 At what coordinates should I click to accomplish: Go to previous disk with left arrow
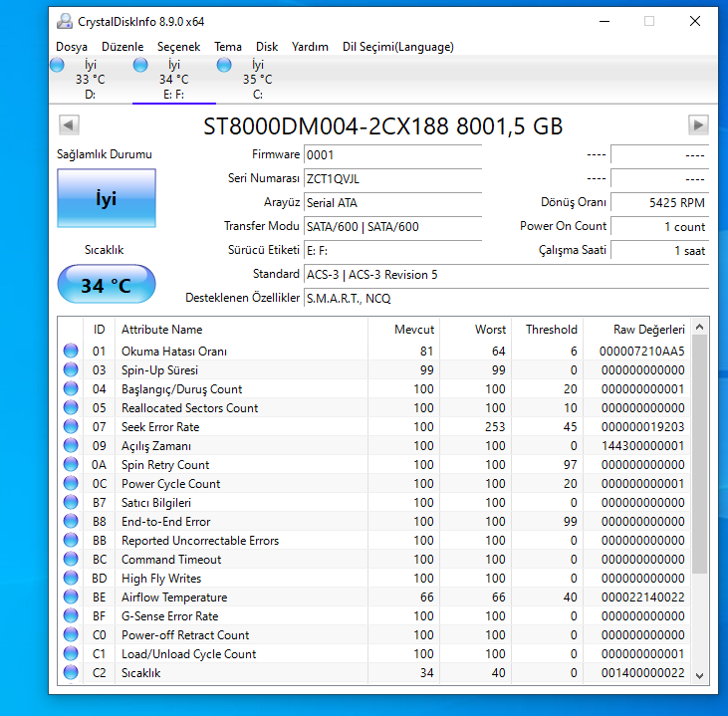[x=69, y=124]
